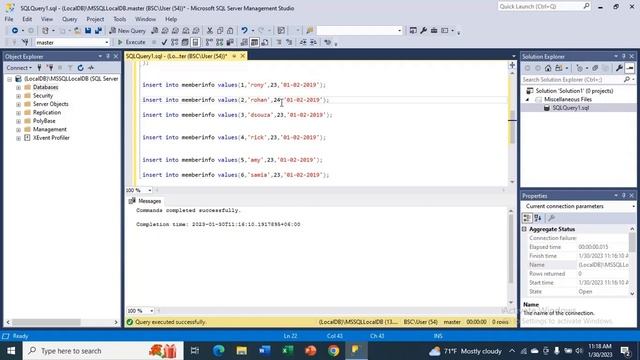This screenshot has height=360, width=640.
Task: Collapse Miscellaneous Files in Solution Explorer
Action: point(527,100)
